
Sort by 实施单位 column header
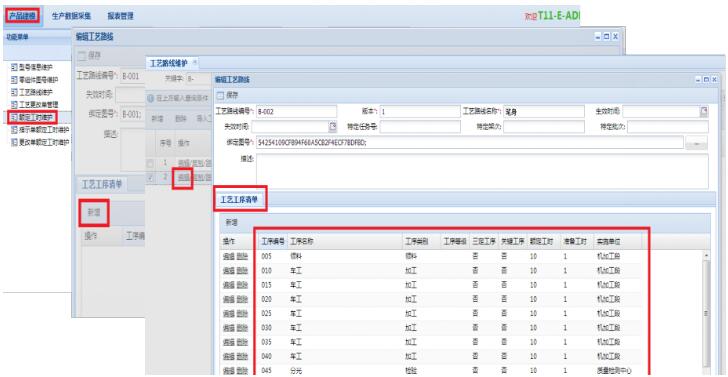607,241
